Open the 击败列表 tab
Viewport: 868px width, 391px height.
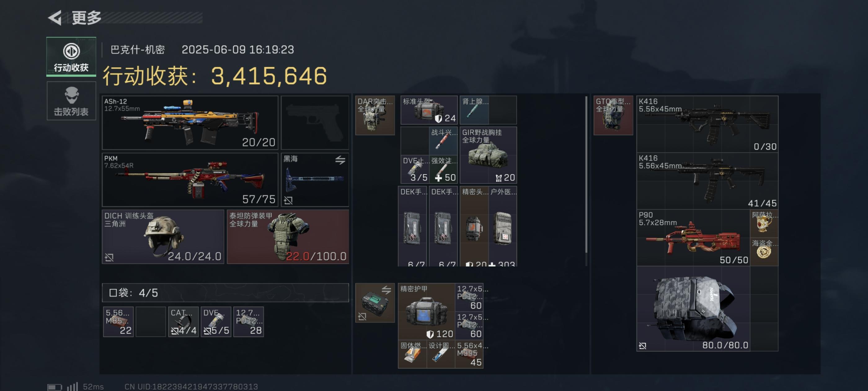coord(71,101)
